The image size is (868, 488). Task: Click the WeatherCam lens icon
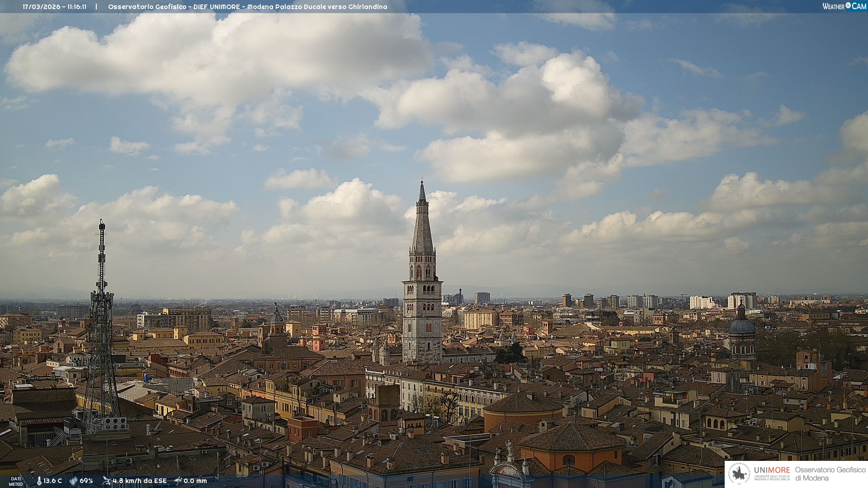click(848, 5)
